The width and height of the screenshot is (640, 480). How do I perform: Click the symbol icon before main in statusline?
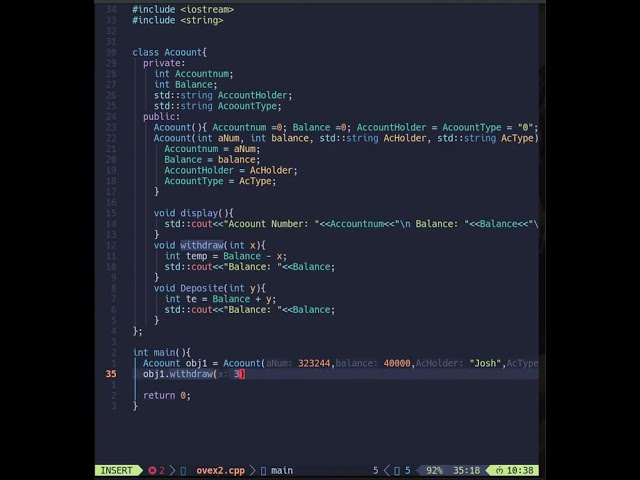point(263,471)
